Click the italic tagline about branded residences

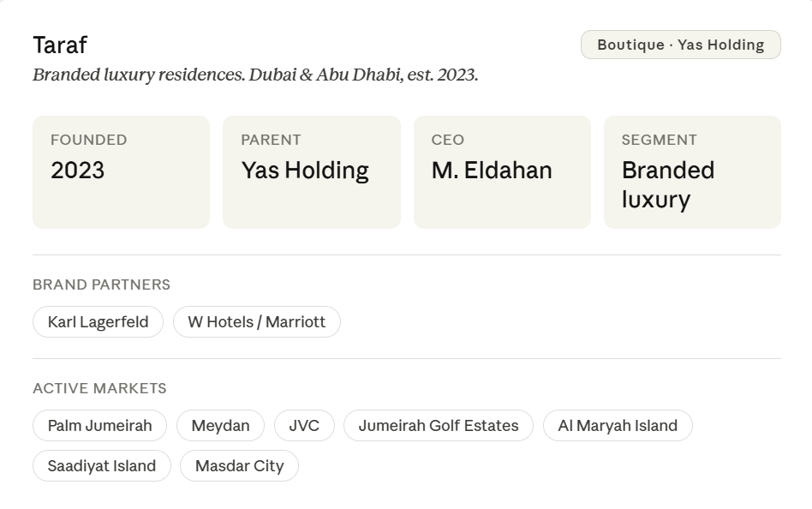[x=255, y=75]
